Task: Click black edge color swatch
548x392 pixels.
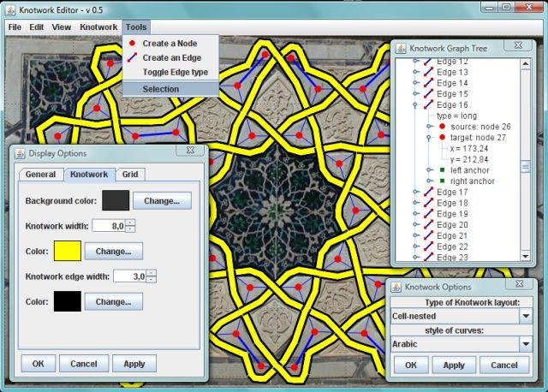Action: coord(68,301)
